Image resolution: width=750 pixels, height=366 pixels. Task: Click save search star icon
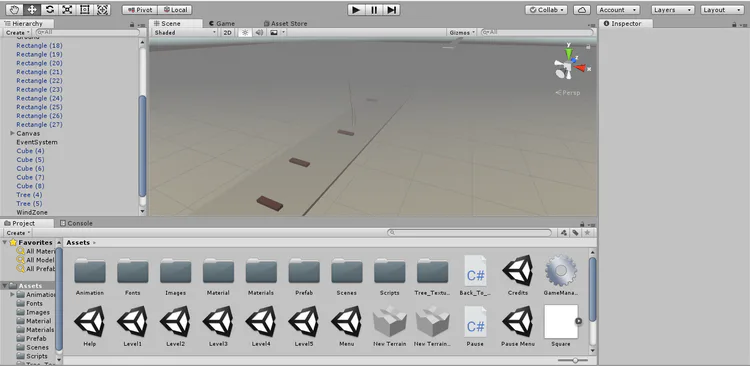[587, 233]
